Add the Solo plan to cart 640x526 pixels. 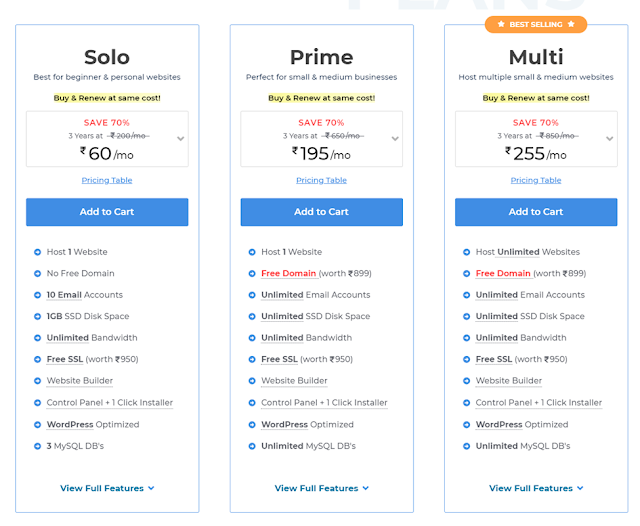click(107, 212)
